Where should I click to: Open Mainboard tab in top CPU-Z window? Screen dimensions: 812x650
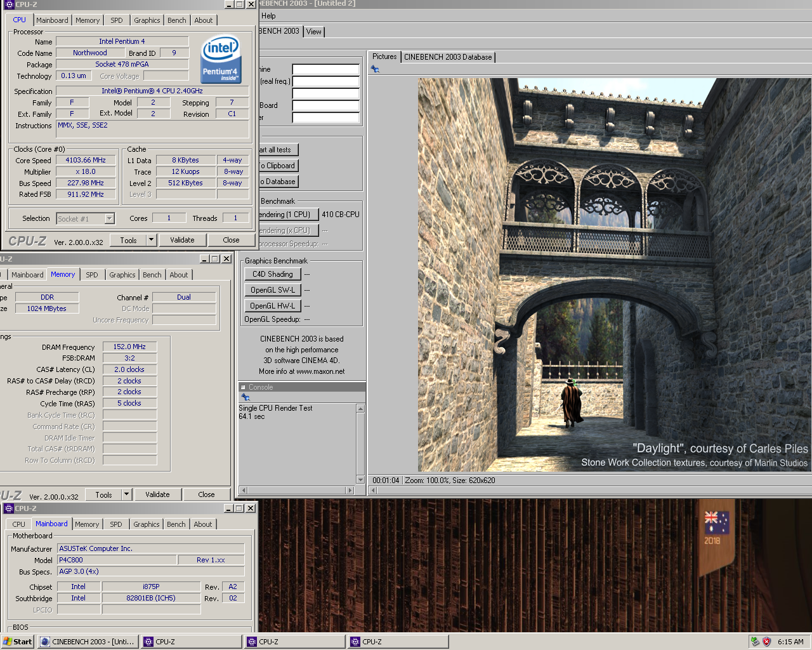52,20
